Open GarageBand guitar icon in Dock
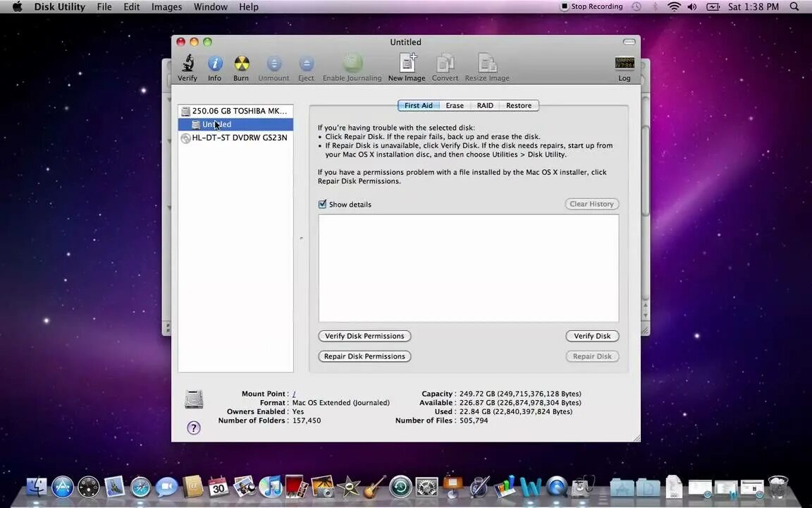The width and height of the screenshot is (812, 508). point(375,487)
